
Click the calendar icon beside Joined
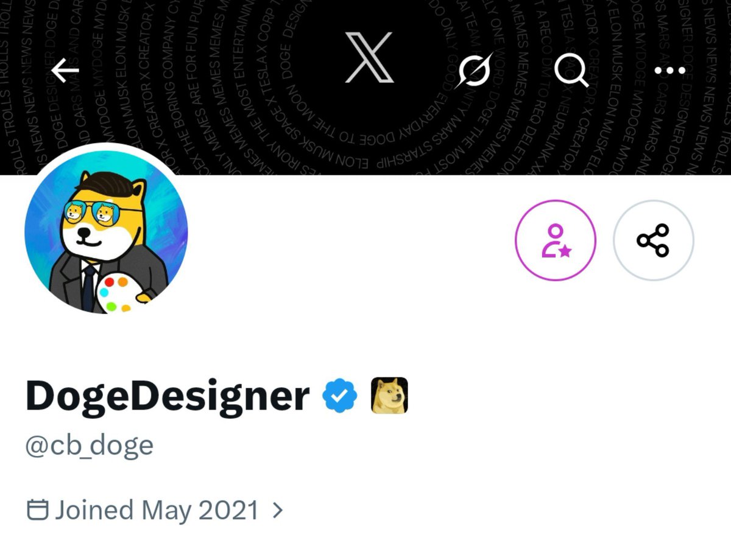pos(38,509)
